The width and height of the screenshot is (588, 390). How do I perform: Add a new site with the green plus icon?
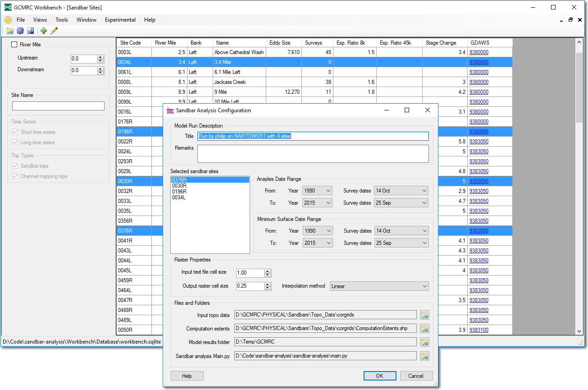click(x=44, y=31)
